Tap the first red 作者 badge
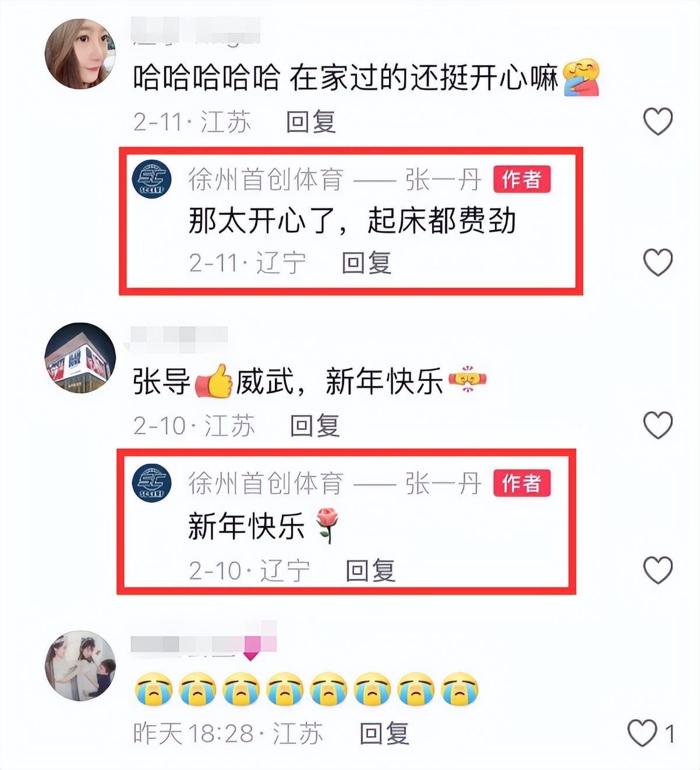The width and height of the screenshot is (700, 770). (x=522, y=179)
